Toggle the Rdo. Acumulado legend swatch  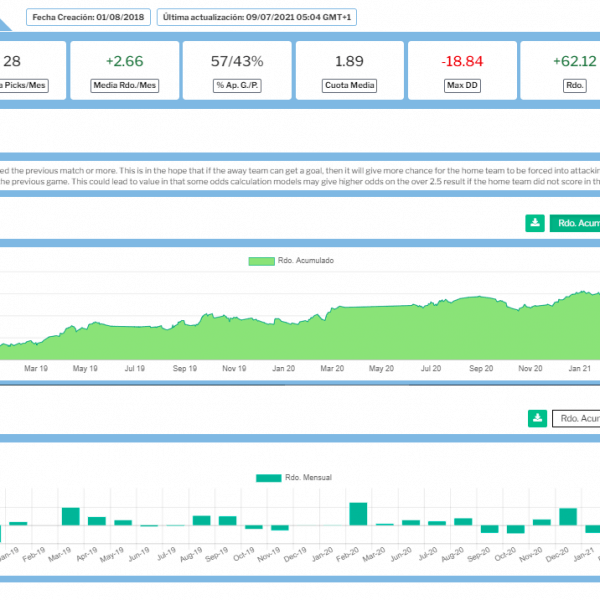pos(260,261)
